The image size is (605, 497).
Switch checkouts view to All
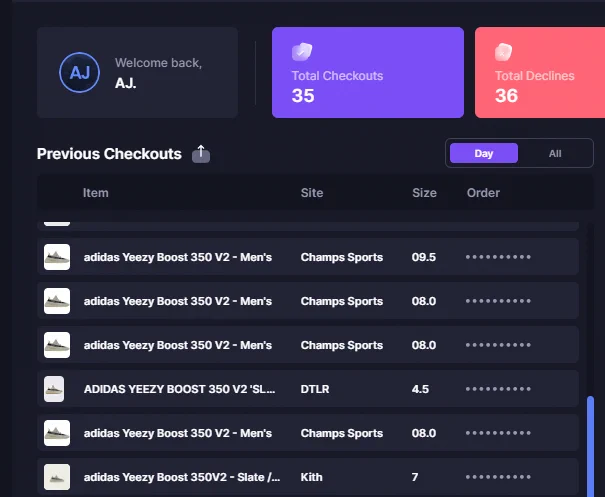pos(555,153)
